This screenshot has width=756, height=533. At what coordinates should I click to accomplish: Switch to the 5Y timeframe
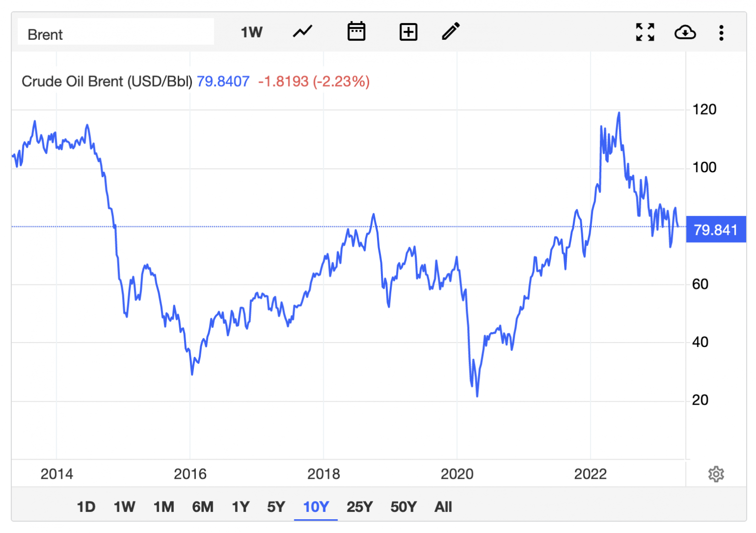click(x=276, y=506)
